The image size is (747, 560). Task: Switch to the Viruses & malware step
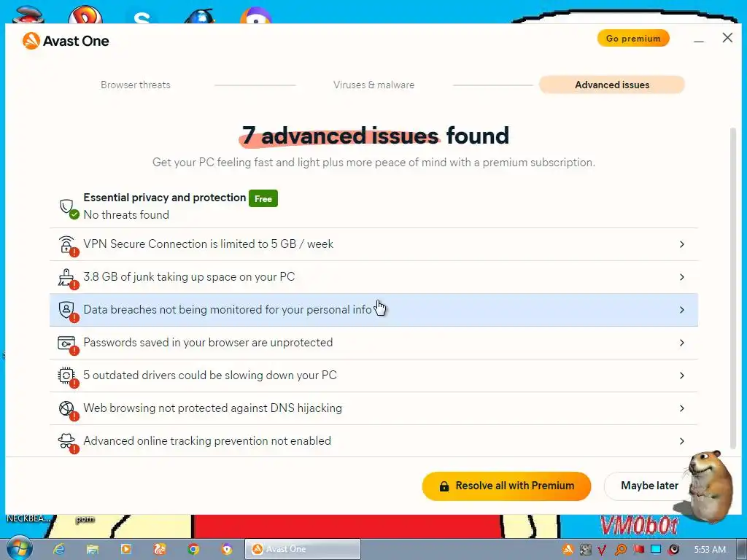373,85
